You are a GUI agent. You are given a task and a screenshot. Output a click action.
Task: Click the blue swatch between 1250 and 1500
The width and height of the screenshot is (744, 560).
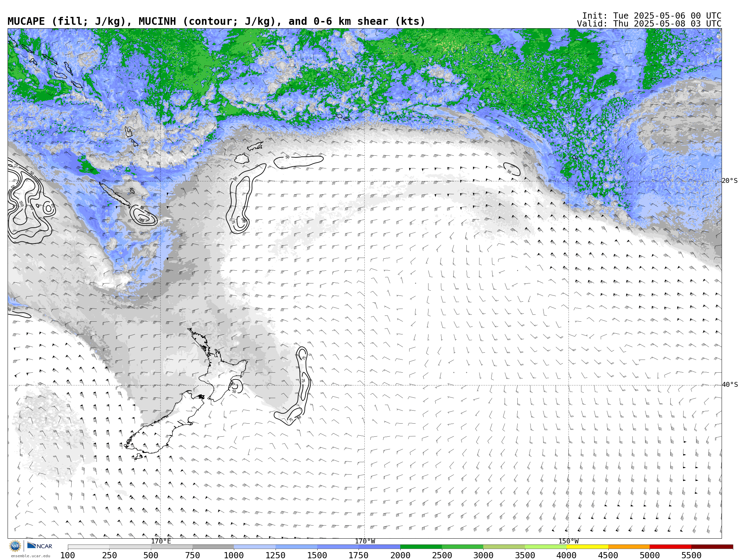(x=297, y=547)
